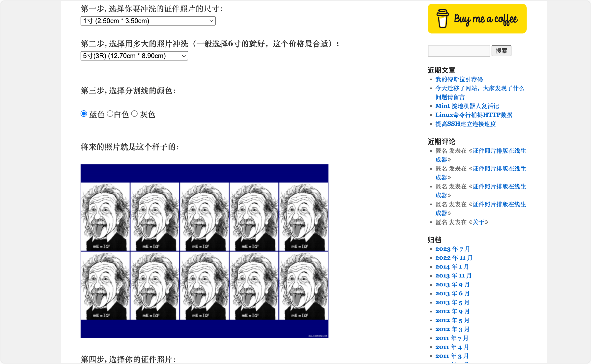The image size is (591, 364).
Task: Open first 证件照片排版在线生成器 comment link
Action: 499,151
